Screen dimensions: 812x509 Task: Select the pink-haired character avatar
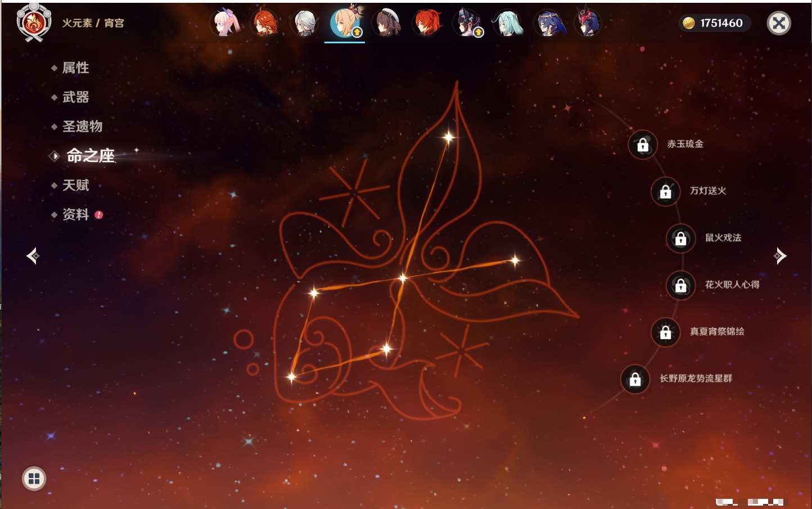pos(226,23)
